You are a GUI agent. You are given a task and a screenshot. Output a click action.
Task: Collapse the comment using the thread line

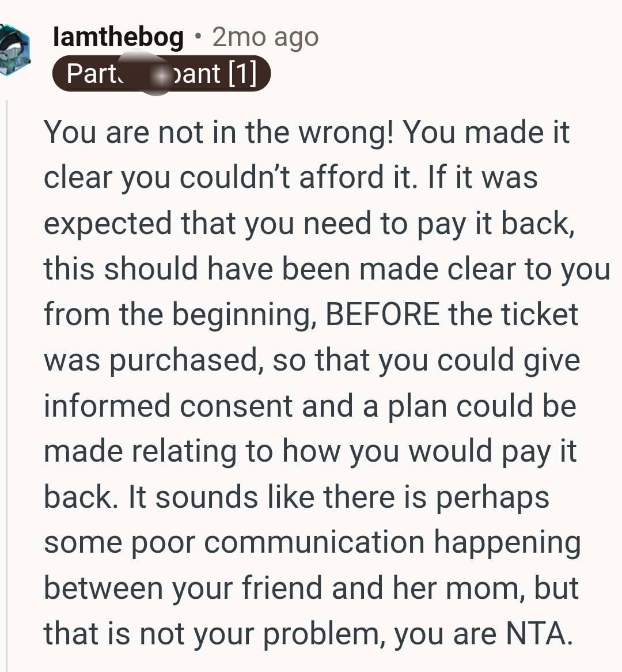tap(7, 386)
